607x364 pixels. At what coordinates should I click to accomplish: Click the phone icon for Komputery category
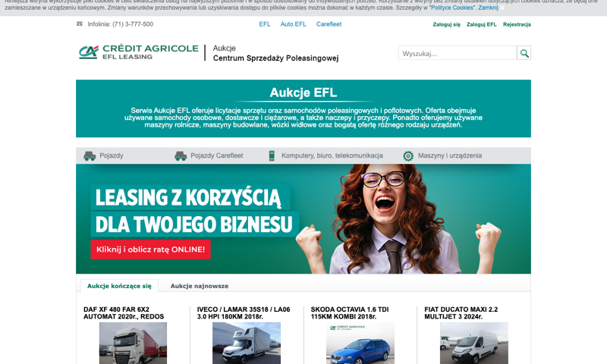pyautogui.click(x=272, y=156)
